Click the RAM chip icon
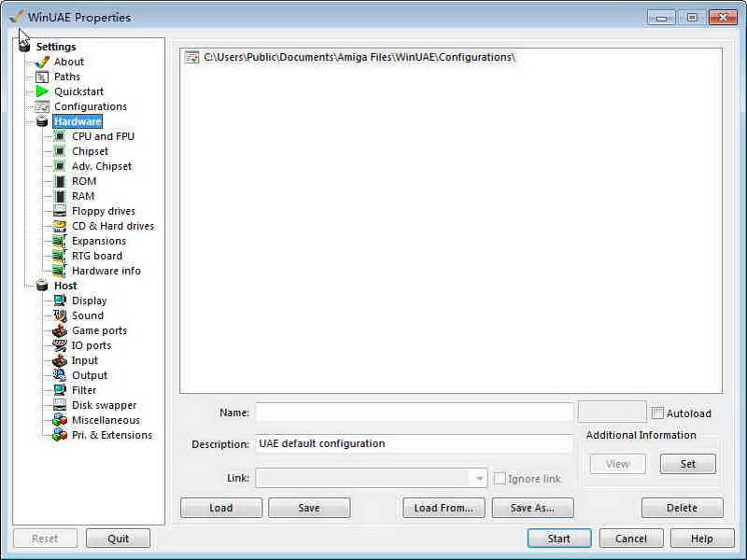Screen dimensions: 747x560 pyautogui.click(x=60, y=196)
